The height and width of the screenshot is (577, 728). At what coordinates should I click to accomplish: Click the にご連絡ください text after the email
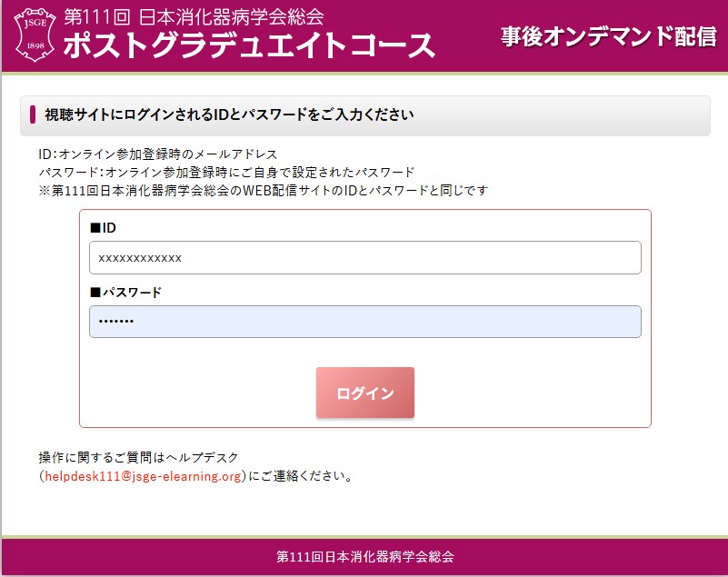click(x=301, y=476)
